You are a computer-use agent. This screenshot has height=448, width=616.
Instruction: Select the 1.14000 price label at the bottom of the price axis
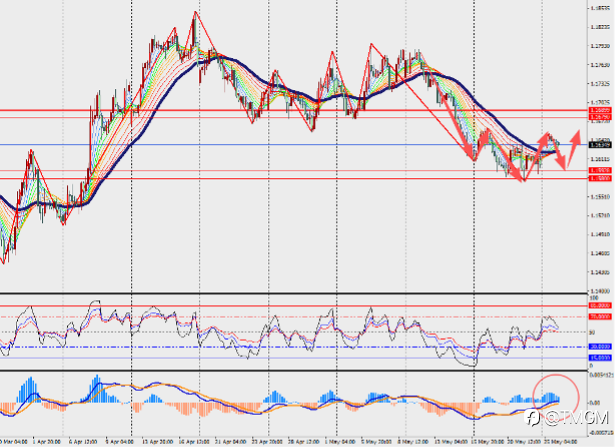600,291
